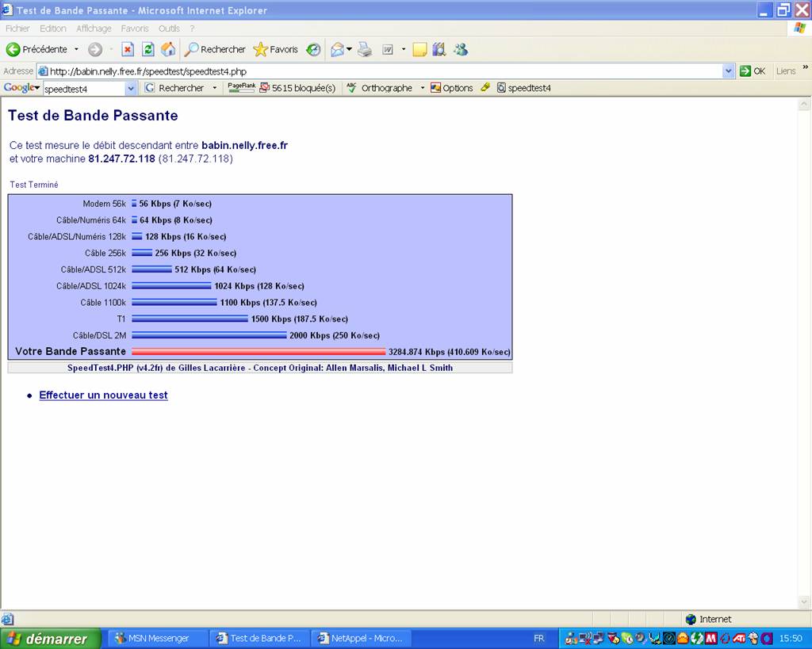Open the Orthographe dropdown arrow

(423, 88)
